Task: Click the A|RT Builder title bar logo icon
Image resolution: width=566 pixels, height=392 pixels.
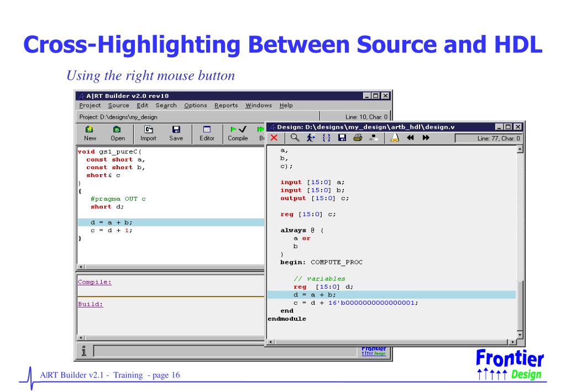Action: point(81,96)
